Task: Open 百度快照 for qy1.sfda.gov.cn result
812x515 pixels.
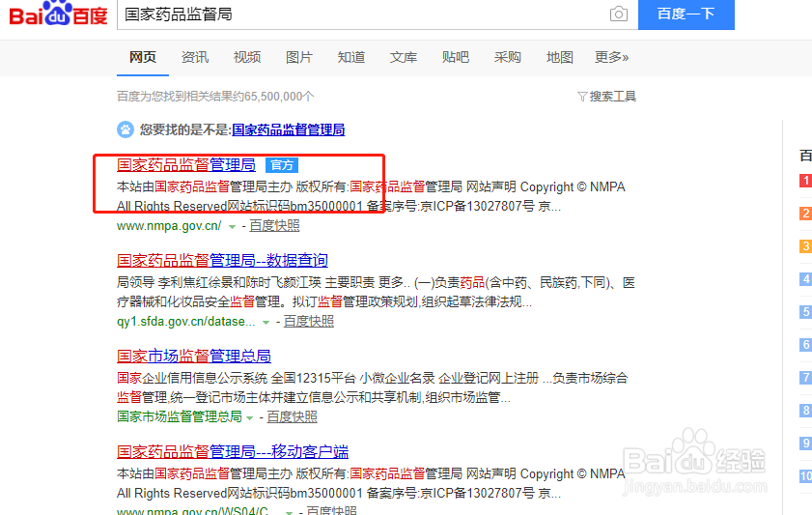Action: click(309, 321)
